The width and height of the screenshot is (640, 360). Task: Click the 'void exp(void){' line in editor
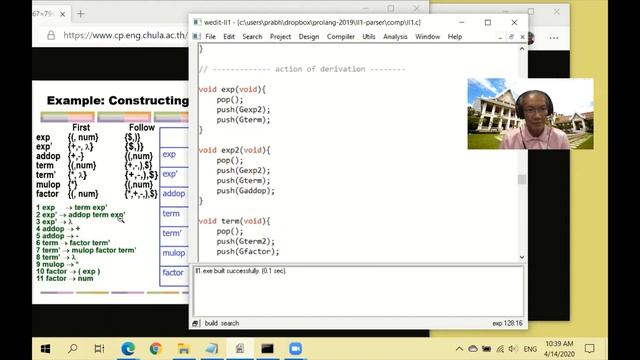(x=232, y=89)
